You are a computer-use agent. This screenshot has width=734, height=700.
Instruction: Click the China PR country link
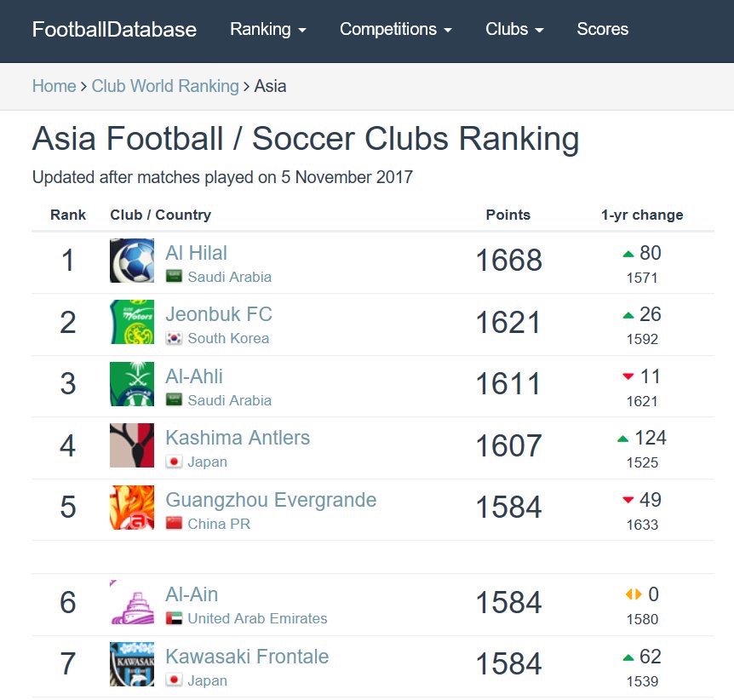[x=219, y=524]
